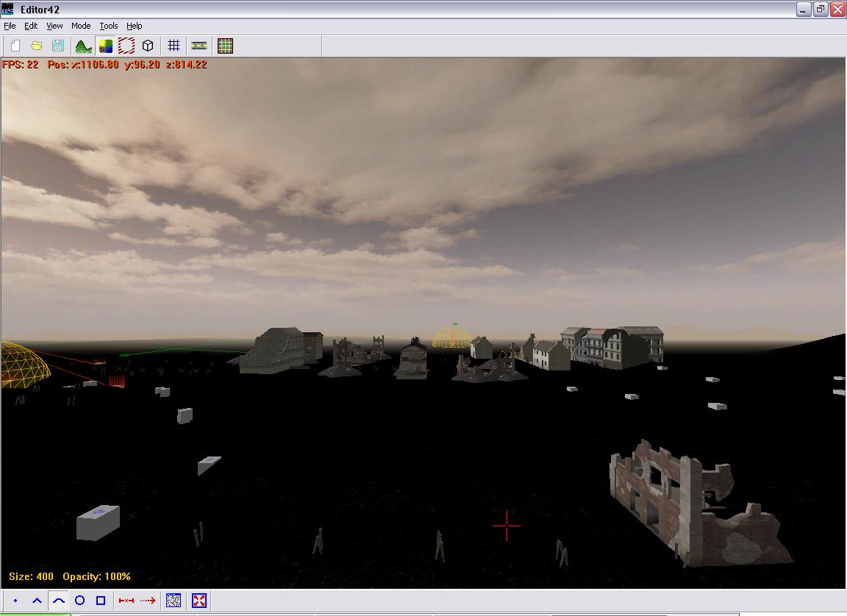Click the Size: 400 brush label
847x616 pixels.
click(x=32, y=576)
